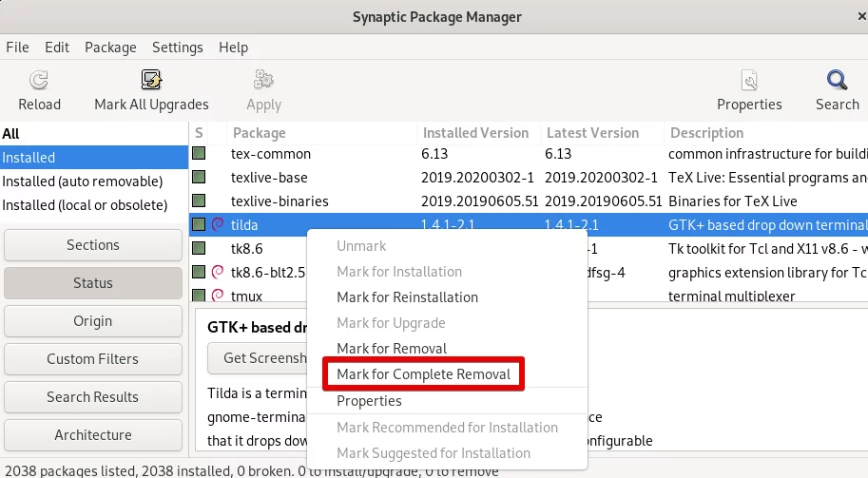Open the Settings menu
The width and height of the screenshot is (868, 478).
click(177, 48)
